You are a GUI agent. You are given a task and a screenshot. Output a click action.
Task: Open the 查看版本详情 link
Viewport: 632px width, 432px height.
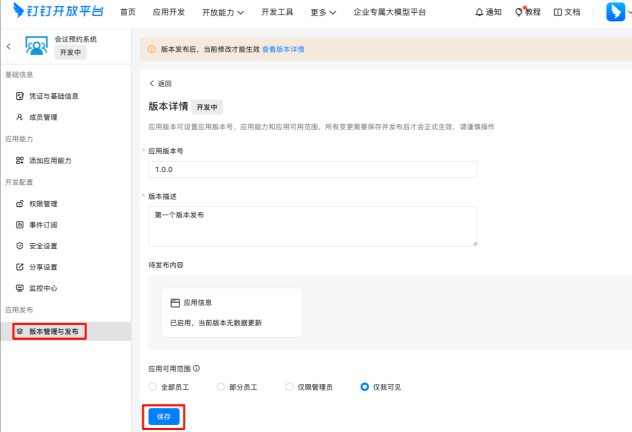(x=283, y=48)
